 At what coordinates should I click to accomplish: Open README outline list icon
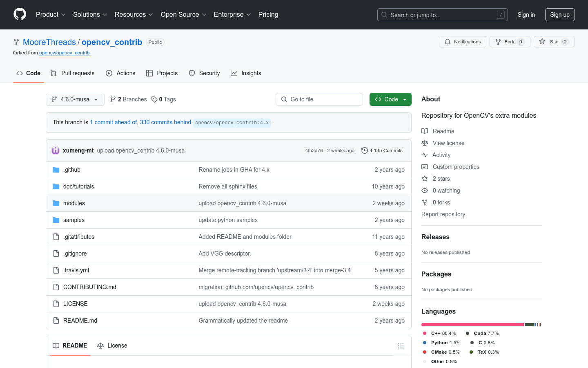[x=401, y=346]
